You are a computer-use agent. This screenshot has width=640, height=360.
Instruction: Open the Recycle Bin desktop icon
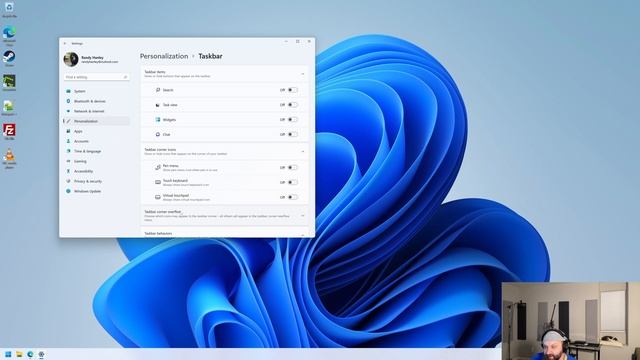point(9,8)
